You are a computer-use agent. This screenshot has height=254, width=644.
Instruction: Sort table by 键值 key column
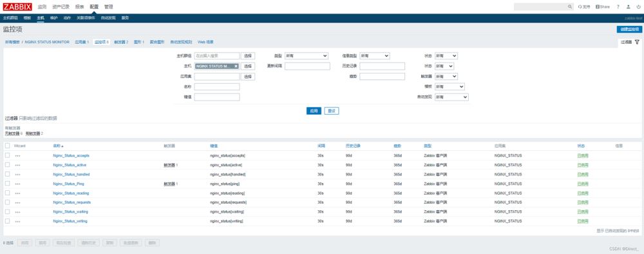click(214, 146)
